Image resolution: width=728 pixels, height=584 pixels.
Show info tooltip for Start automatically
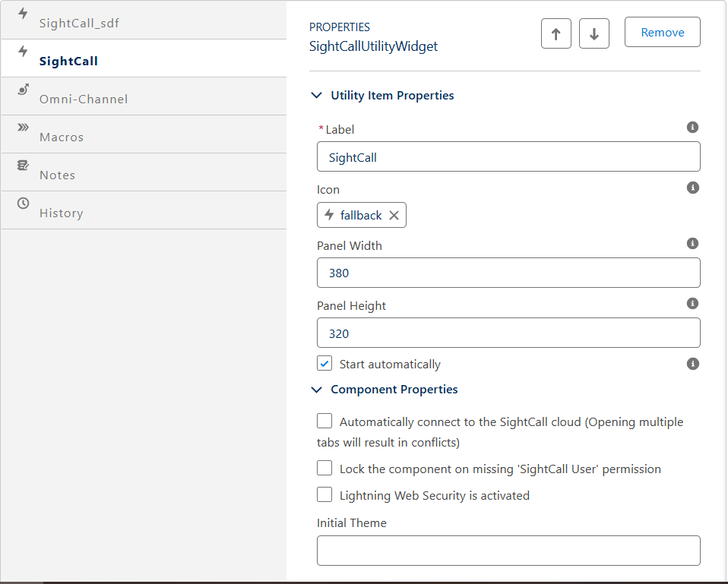click(692, 364)
